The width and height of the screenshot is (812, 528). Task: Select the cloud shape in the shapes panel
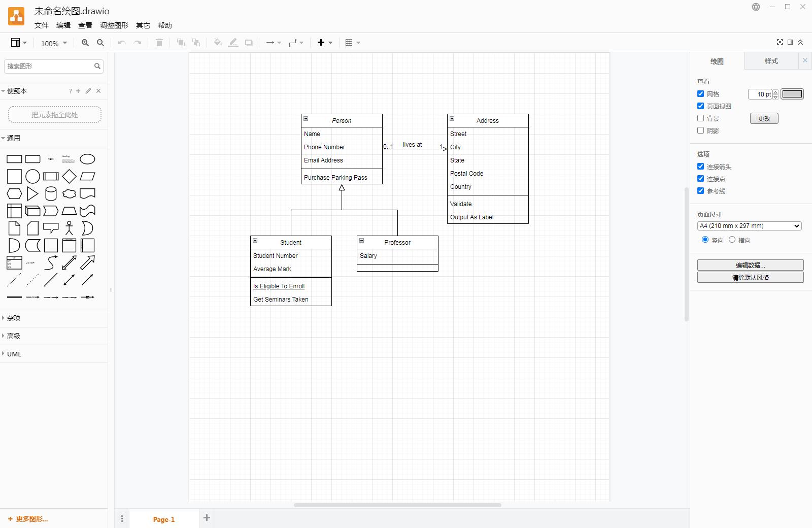(69, 193)
